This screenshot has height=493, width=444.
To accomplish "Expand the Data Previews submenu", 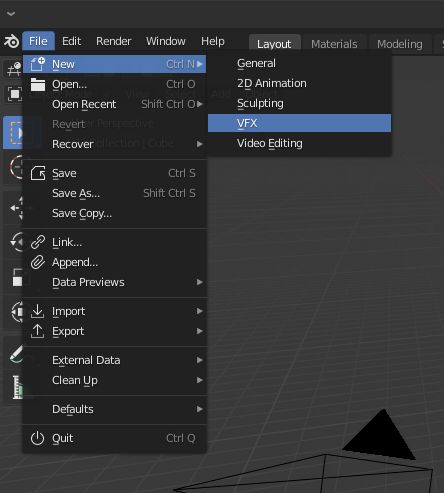I will click(114, 282).
